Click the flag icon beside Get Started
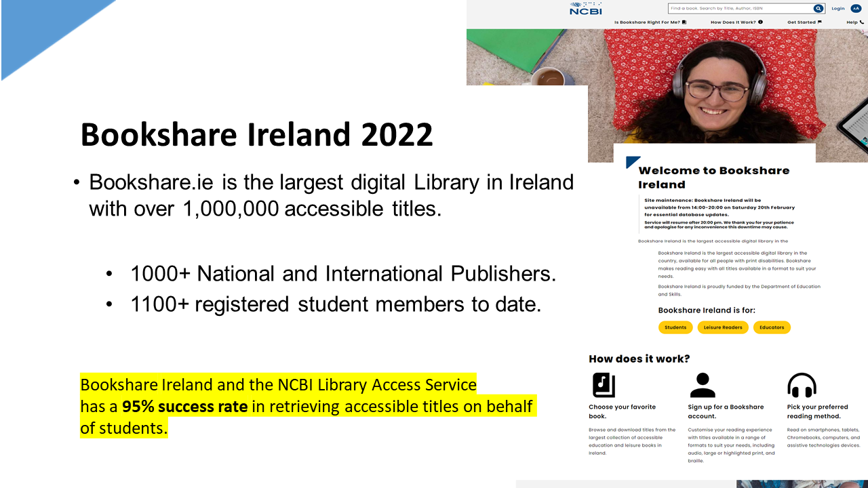The image size is (868, 488). click(x=820, y=22)
